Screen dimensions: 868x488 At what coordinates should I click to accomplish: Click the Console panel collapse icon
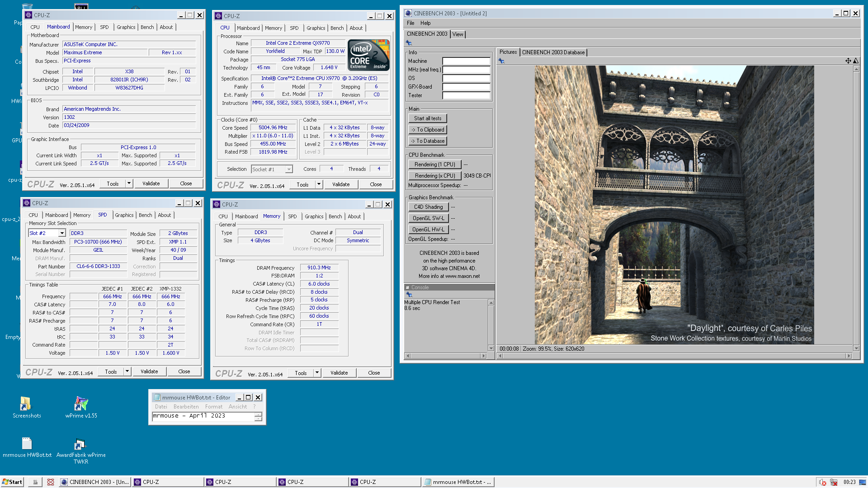(407, 287)
